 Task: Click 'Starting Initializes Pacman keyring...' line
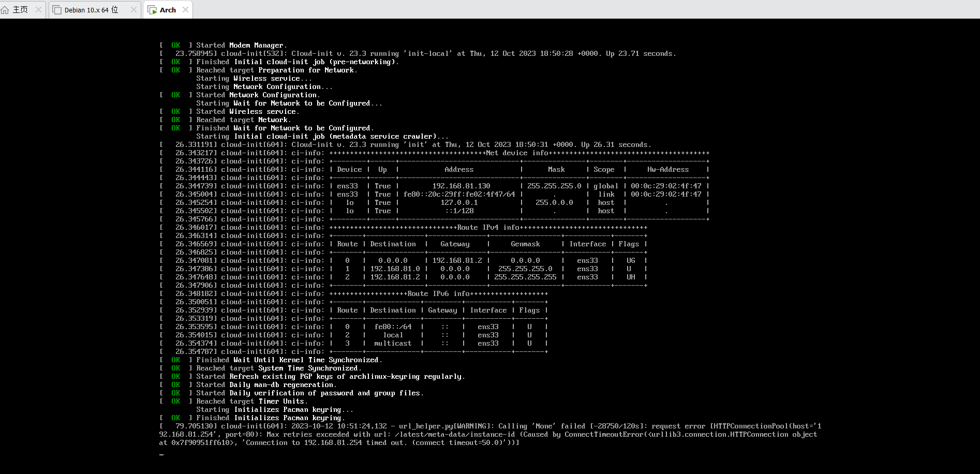(275, 410)
